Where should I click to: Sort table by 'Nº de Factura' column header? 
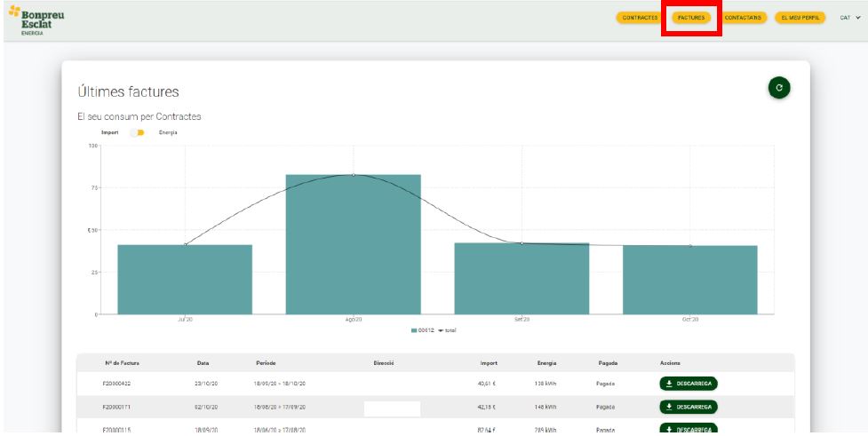[122, 362]
